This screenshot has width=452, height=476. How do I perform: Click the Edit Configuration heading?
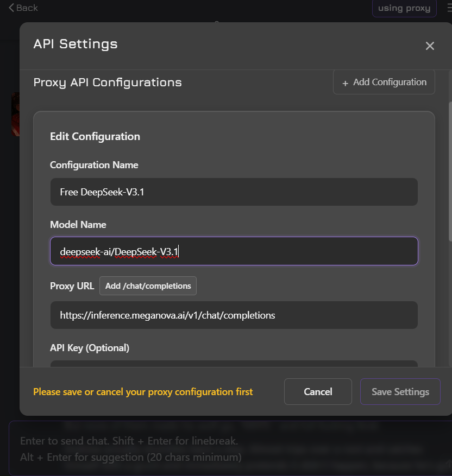[95, 137]
